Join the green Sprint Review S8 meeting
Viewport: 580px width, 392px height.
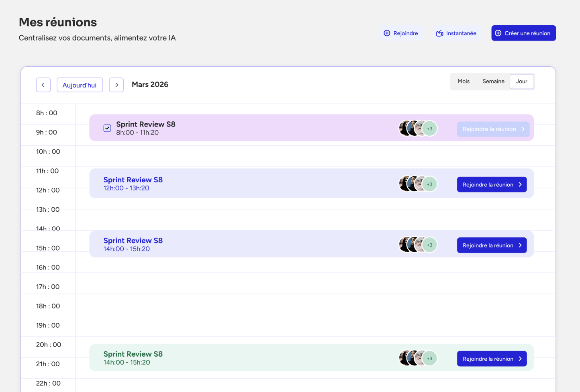click(492, 359)
